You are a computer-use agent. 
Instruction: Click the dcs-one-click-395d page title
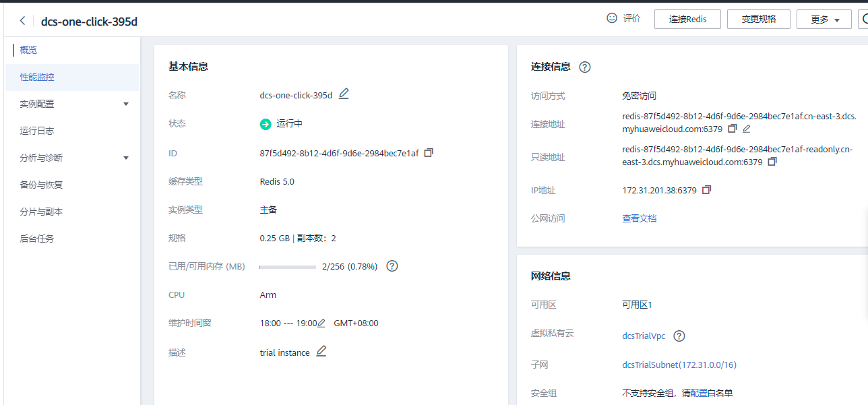click(89, 22)
